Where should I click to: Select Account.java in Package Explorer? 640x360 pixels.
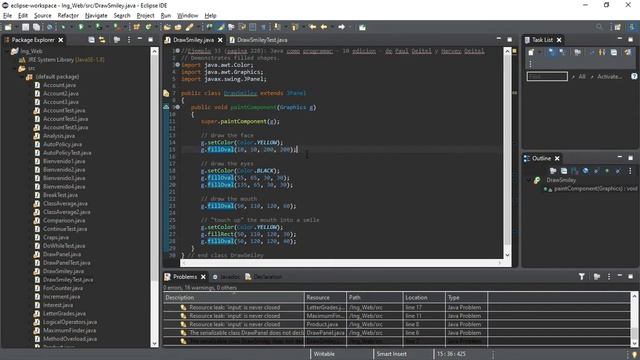[x=59, y=85]
